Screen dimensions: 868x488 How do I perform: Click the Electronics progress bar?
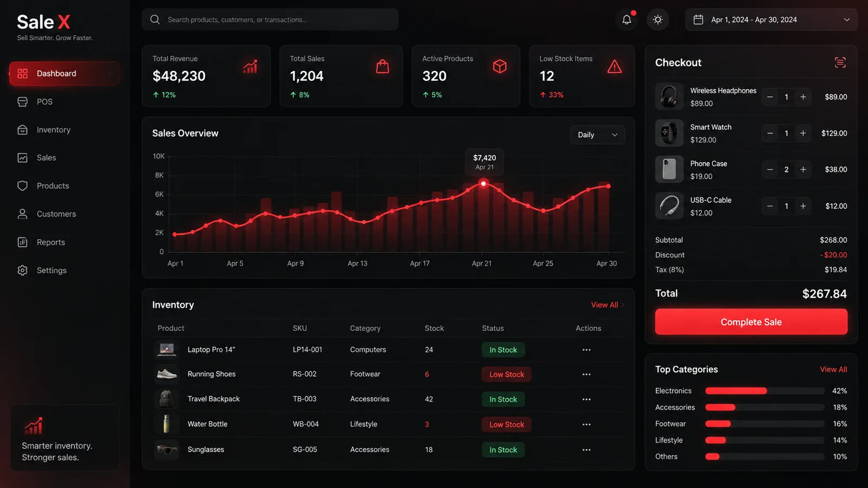(764, 391)
